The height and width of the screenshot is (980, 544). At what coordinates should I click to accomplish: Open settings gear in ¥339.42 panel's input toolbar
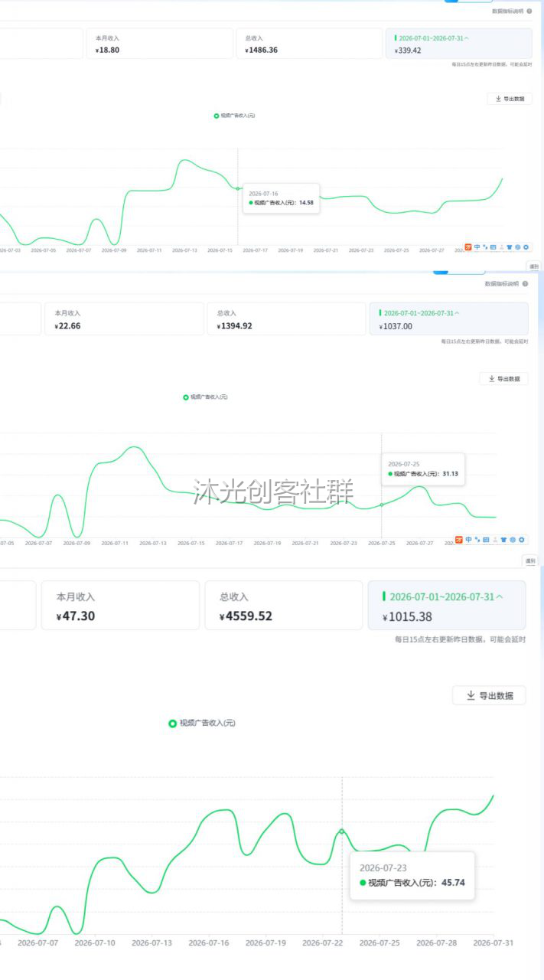526,247
